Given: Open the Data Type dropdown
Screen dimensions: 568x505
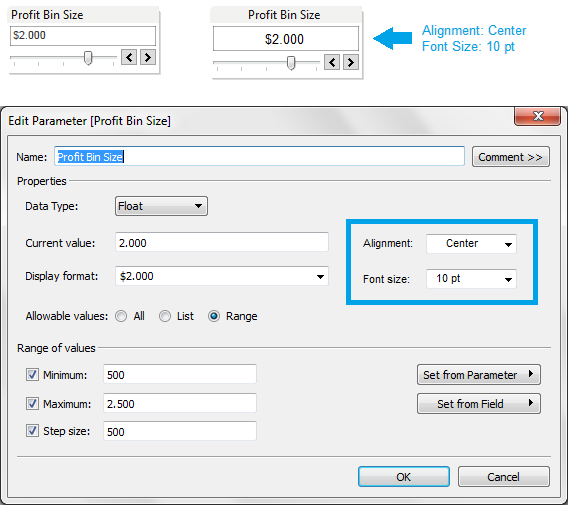Looking at the screenshot, I should coord(161,206).
